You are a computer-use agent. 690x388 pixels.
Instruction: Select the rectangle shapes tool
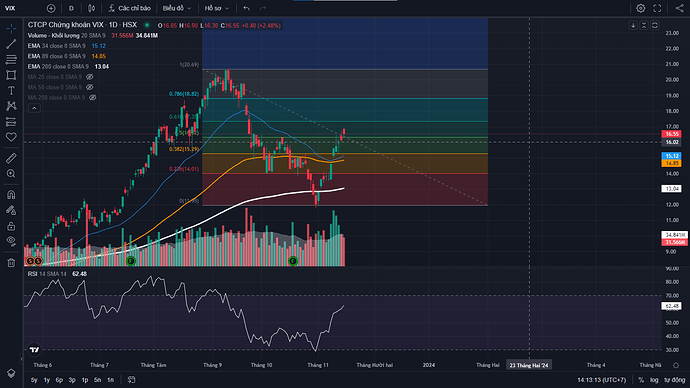coord(11,75)
